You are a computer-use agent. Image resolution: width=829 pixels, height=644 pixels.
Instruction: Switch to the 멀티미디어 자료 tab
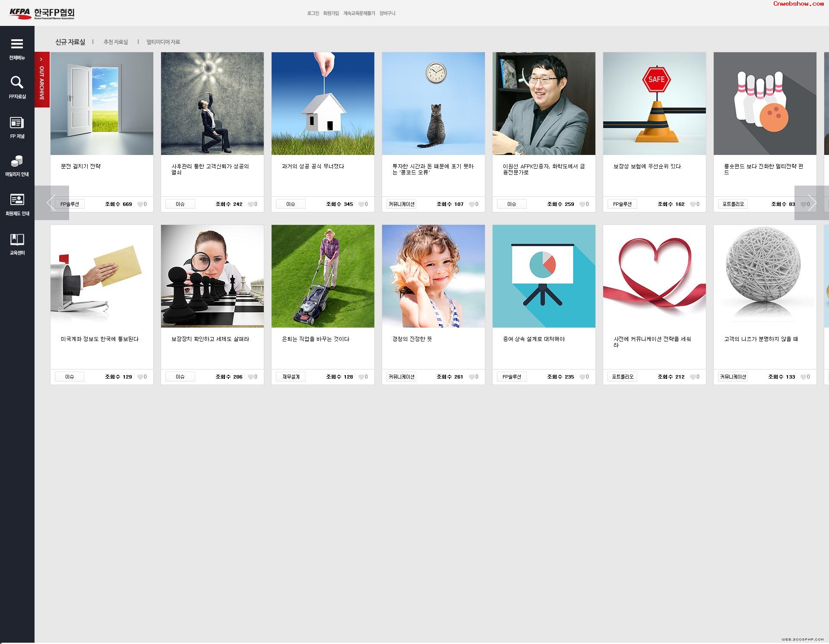coord(163,42)
